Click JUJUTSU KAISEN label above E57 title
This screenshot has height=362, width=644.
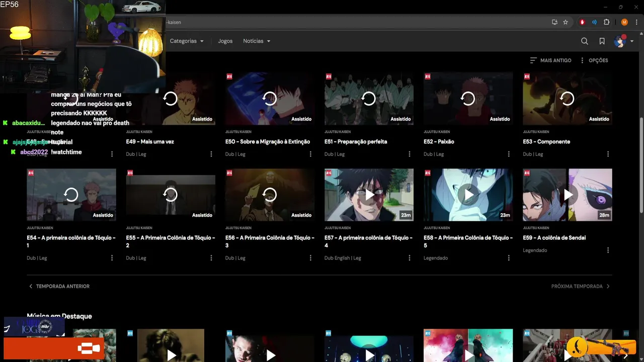tap(338, 228)
